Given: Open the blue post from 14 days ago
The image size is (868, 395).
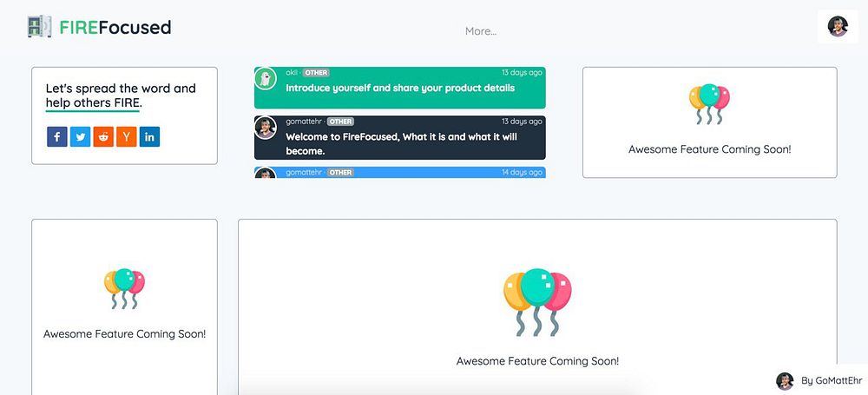Looking at the screenshot, I should click(399, 172).
